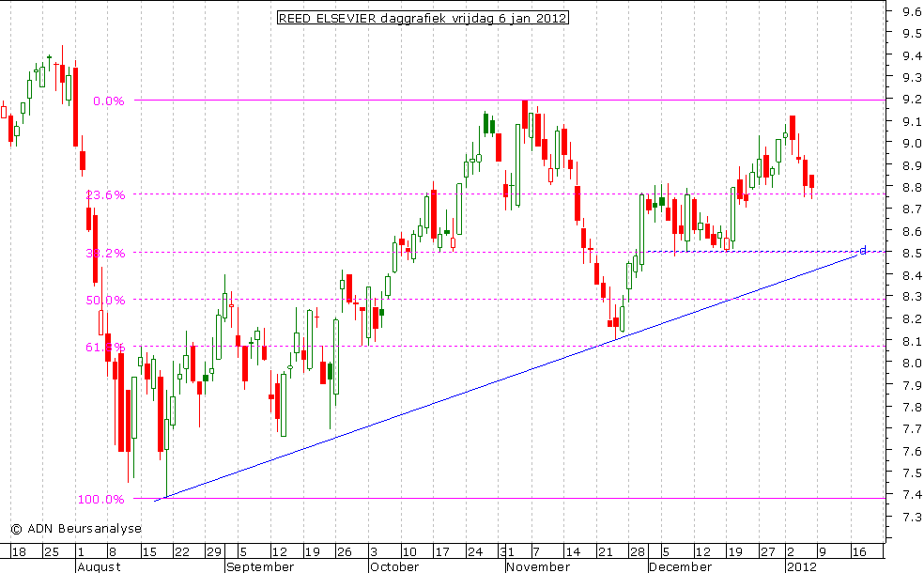Click the 'November' month label

click(x=539, y=566)
